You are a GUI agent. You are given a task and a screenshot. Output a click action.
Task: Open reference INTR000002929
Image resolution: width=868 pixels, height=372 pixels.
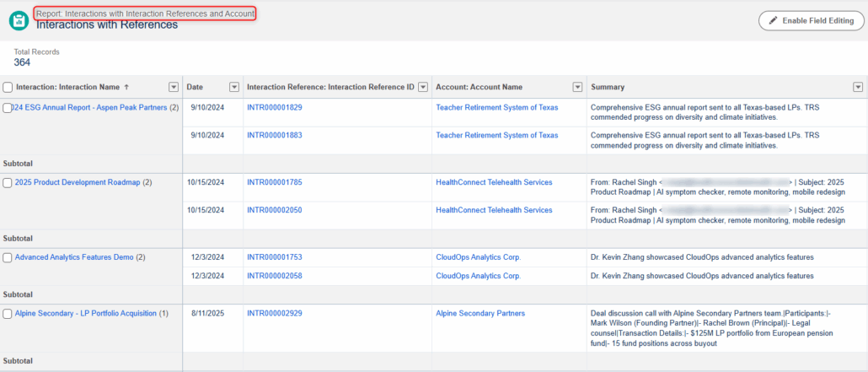(275, 313)
